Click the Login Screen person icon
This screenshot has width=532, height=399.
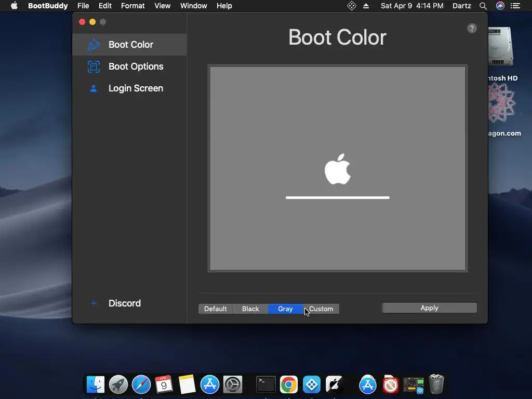tap(94, 88)
